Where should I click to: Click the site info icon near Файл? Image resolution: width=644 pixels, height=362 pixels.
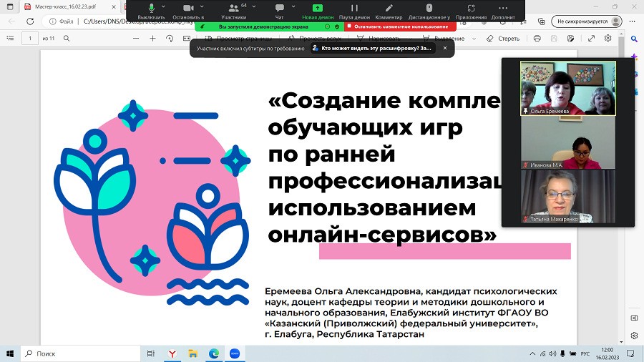pos(52,21)
